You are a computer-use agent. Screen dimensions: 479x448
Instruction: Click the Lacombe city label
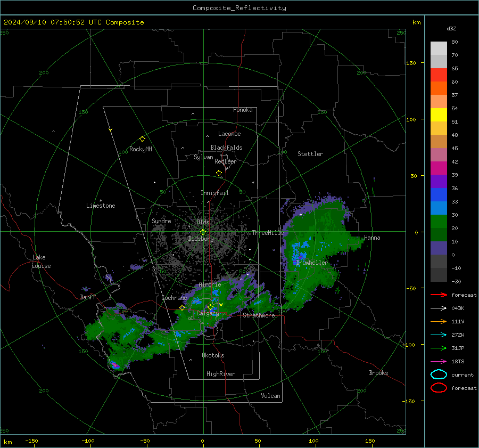point(229,134)
